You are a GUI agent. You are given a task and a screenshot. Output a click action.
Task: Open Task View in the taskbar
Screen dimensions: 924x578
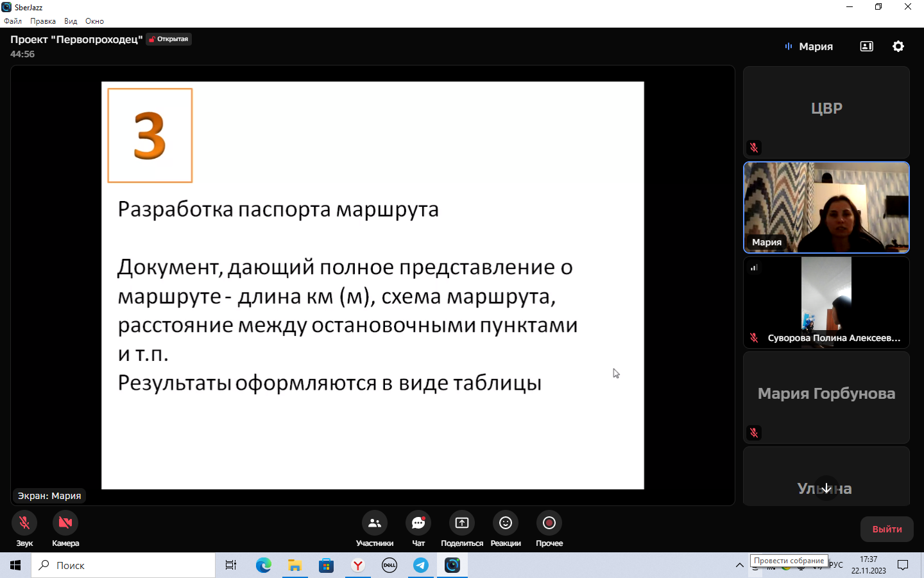[231, 565]
